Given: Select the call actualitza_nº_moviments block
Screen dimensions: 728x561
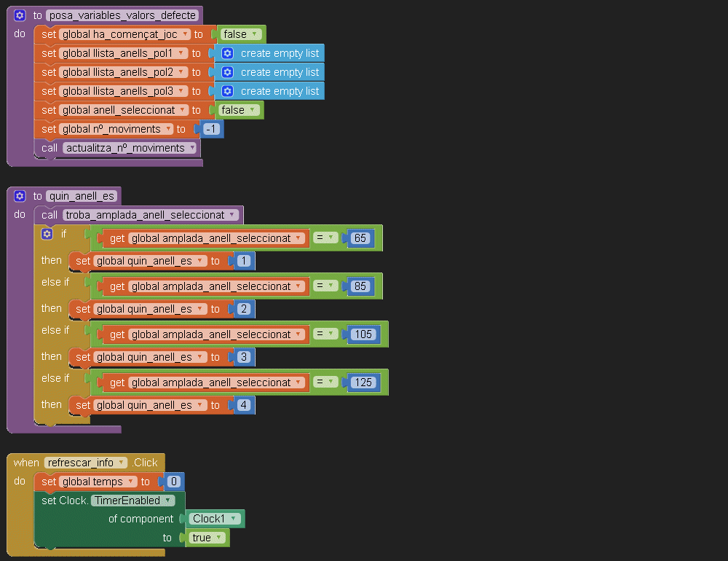Looking at the screenshot, I should click(48, 148).
